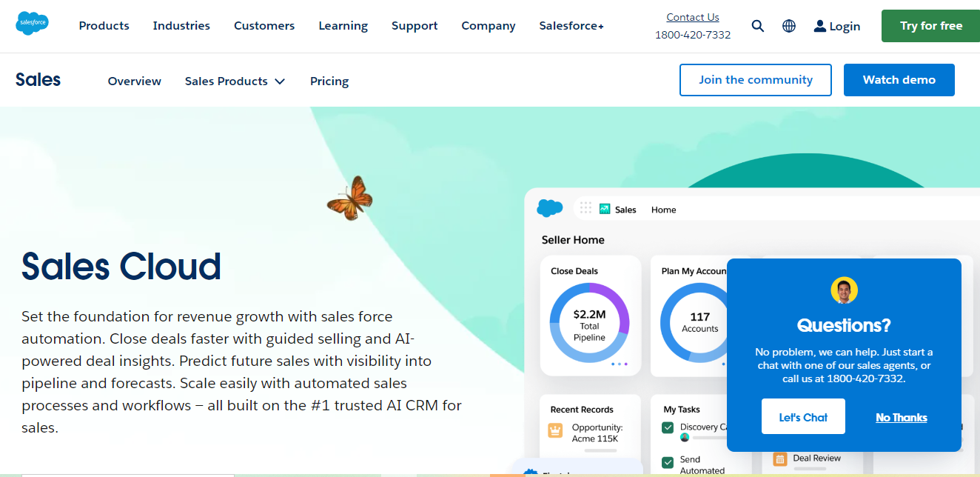Screen dimensions: 980x477
Task: Click the Sales app label in dashboard preview
Action: (x=625, y=210)
